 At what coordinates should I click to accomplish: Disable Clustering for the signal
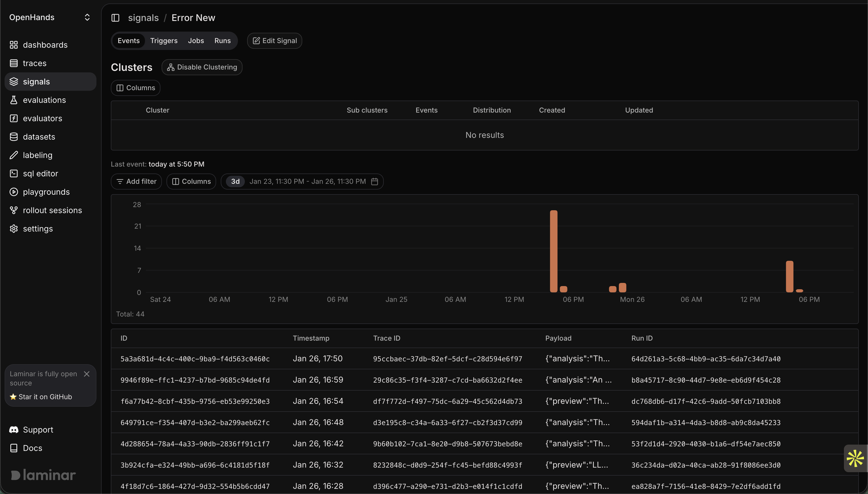coord(202,67)
